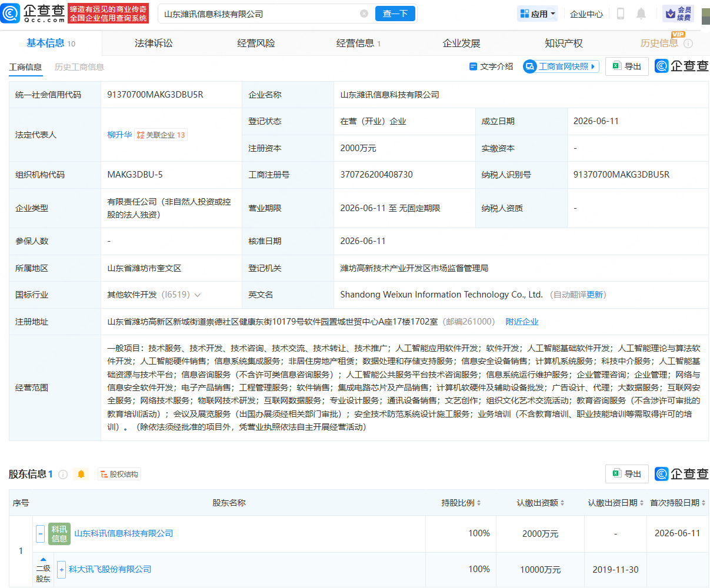Click the 2019-11-30 date cell
This screenshot has width=710, height=588.
615,570
